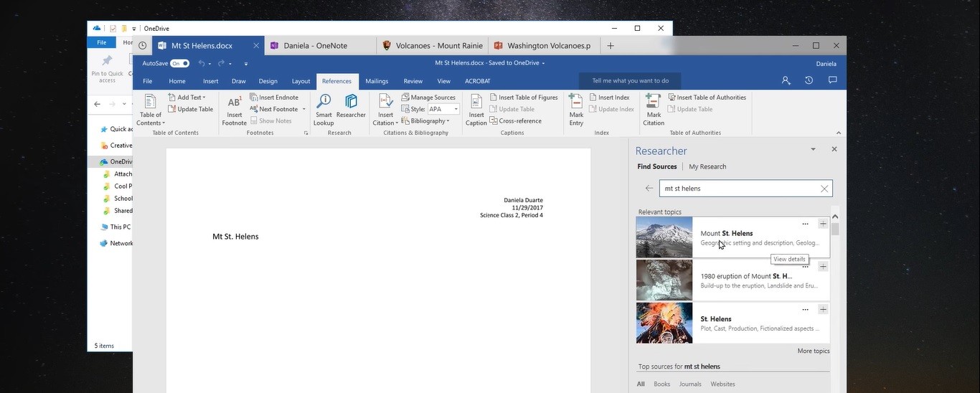Viewport: 980px width, 393px height.
Task: Click Manage Sources in the ribbon
Action: point(428,98)
